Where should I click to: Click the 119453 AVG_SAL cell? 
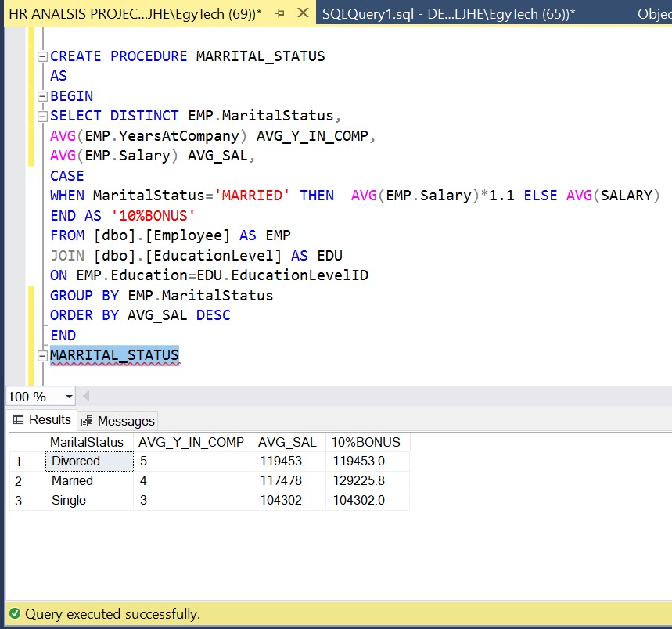289,462
